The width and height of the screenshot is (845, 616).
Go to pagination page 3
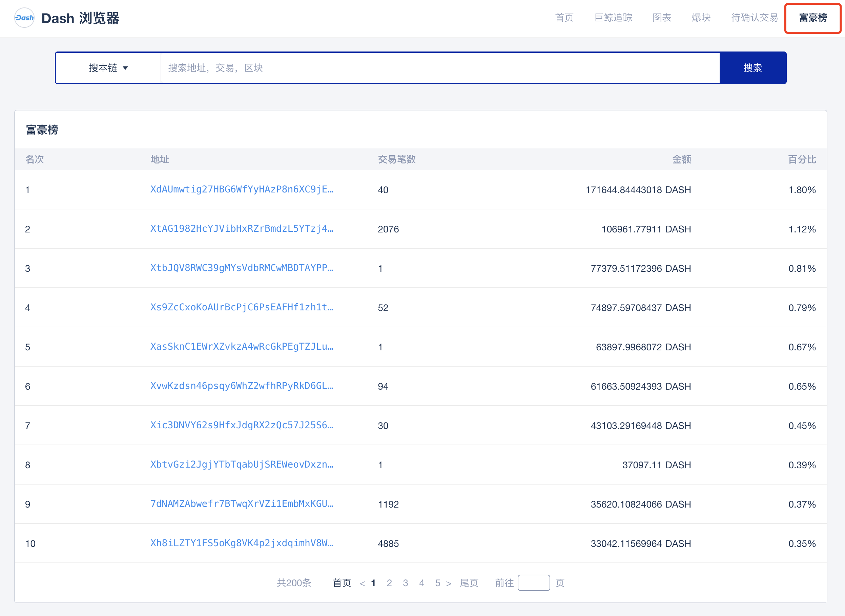coord(405,583)
